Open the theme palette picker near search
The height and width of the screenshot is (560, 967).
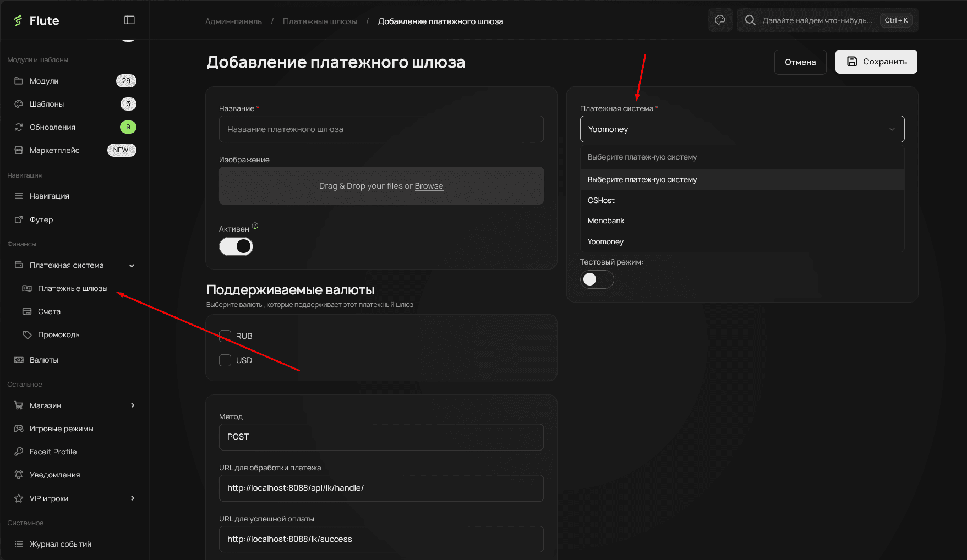(x=720, y=20)
